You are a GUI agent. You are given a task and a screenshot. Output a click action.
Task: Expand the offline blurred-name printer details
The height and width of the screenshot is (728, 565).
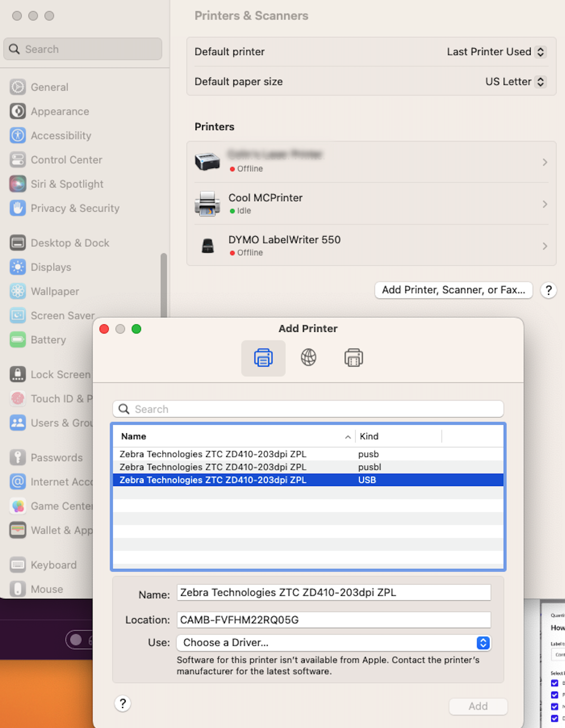coord(544,162)
